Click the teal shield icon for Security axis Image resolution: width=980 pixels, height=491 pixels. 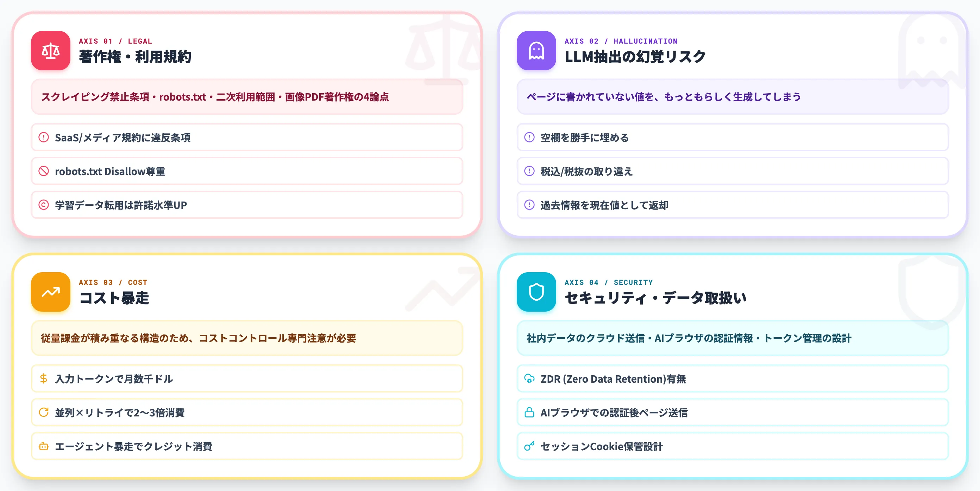tap(536, 292)
